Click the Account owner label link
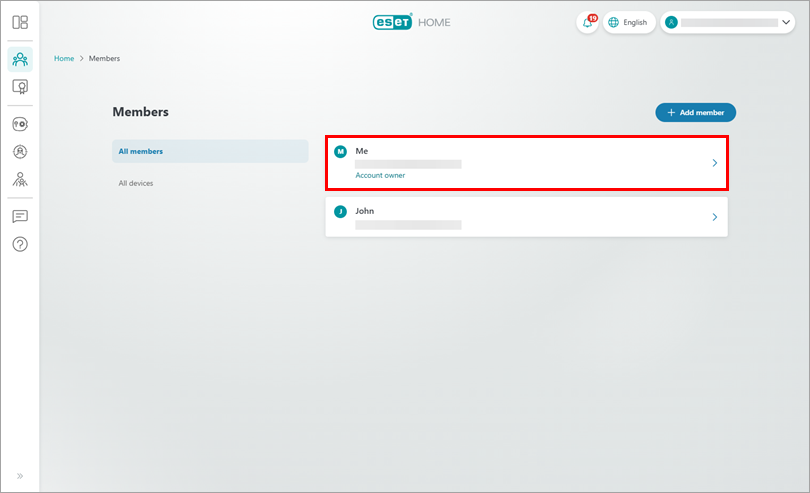Image resolution: width=810 pixels, height=493 pixels. [x=380, y=175]
